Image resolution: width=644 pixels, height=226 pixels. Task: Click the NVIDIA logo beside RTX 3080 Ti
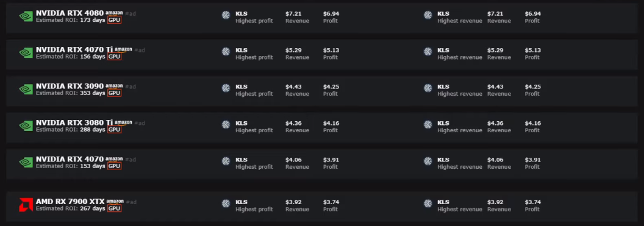click(x=26, y=126)
